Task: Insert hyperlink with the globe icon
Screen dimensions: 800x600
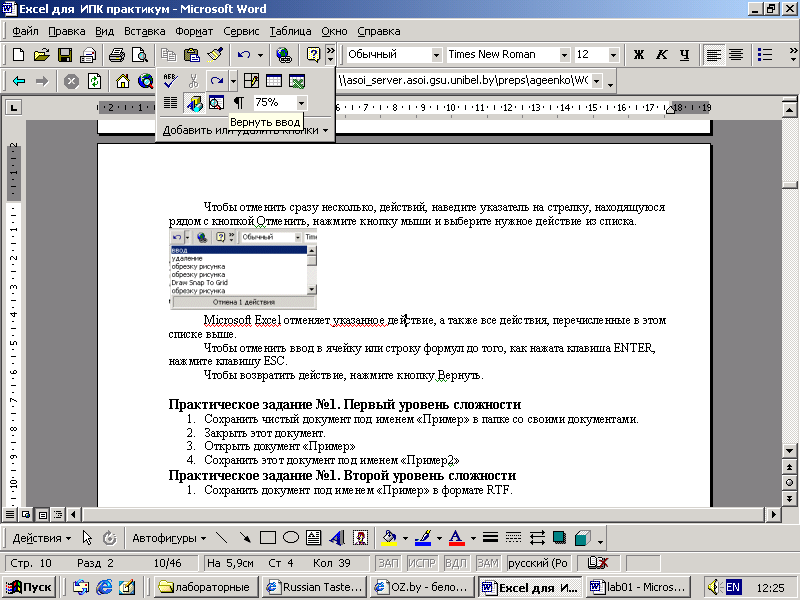Action: (283, 55)
